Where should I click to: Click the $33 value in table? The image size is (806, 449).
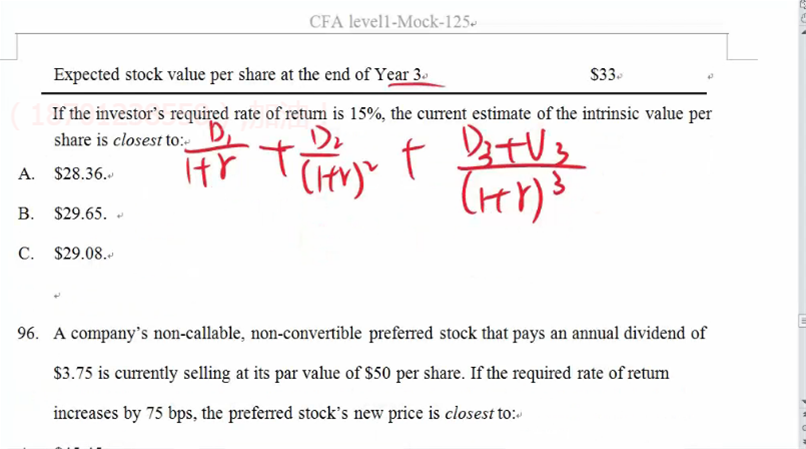click(603, 75)
